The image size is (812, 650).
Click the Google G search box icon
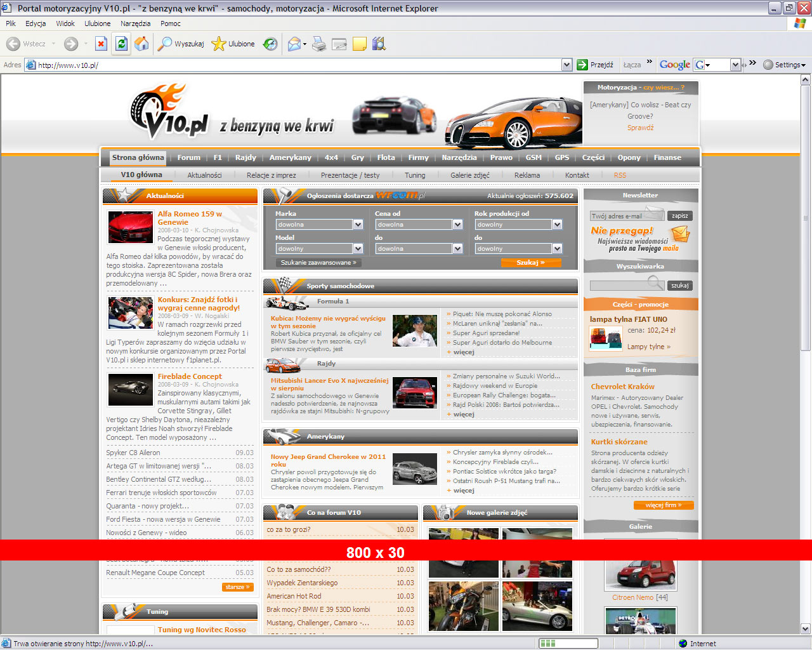(700, 65)
